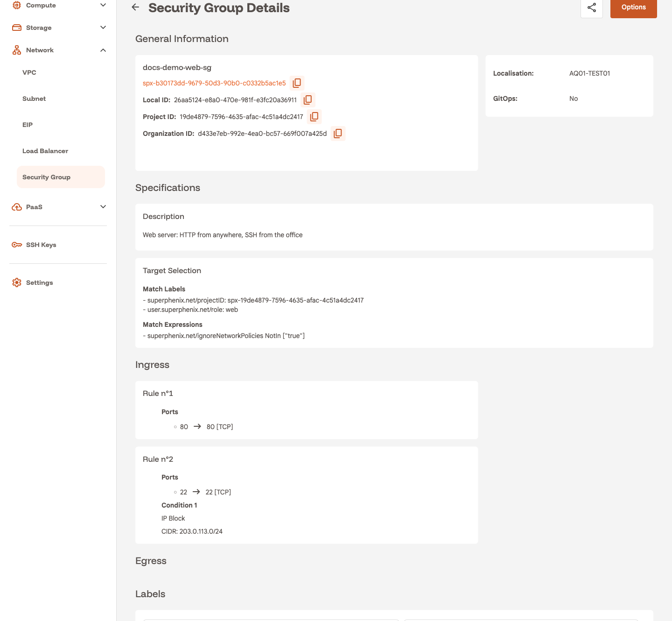
Task: Click the SSH Keys key icon
Action: pyautogui.click(x=17, y=245)
